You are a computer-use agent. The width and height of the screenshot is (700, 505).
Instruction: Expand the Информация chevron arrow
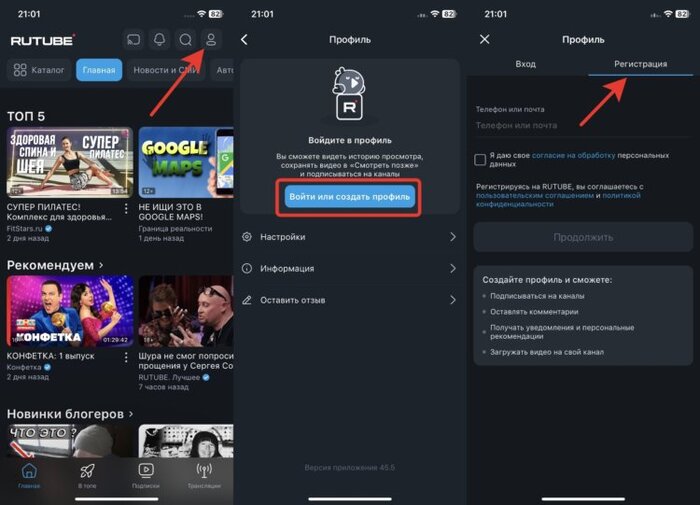453,268
